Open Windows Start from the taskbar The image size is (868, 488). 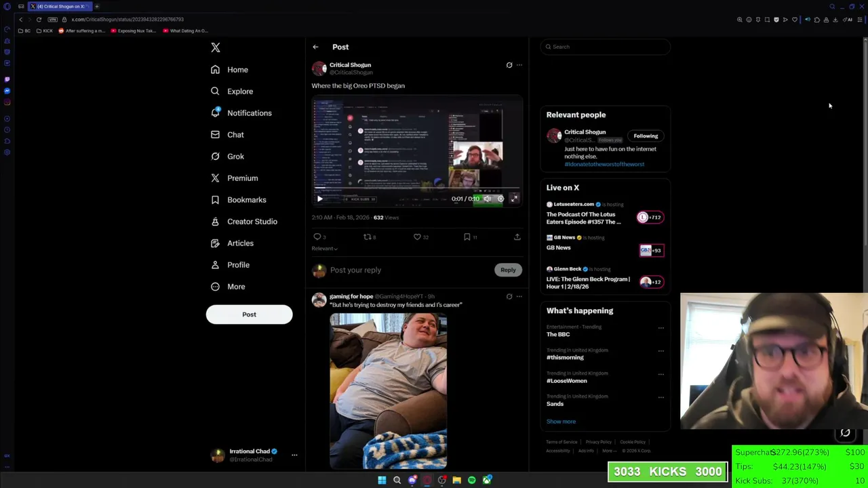(x=382, y=480)
